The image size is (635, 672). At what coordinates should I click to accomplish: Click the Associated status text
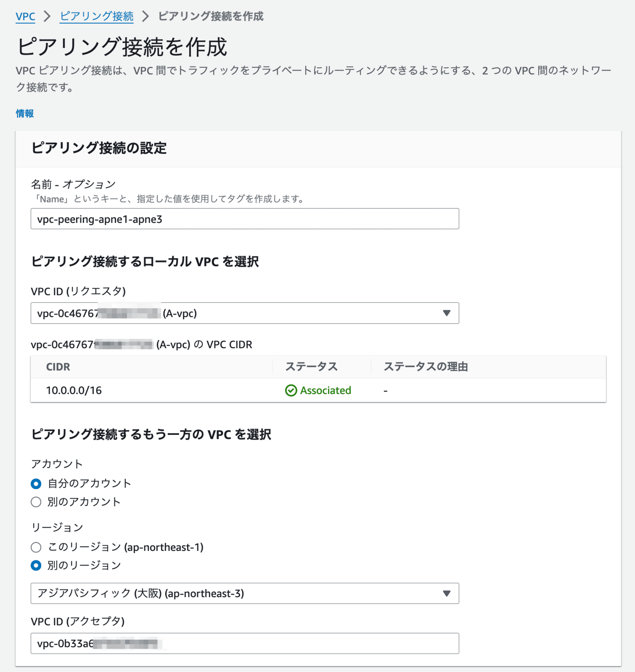click(326, 390)
